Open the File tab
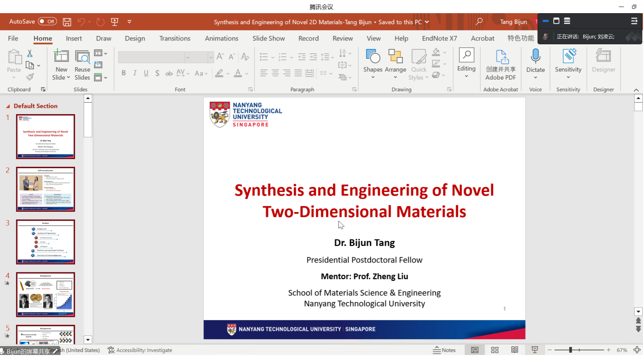The image size is (644, 356). click(x=13, y=38)
